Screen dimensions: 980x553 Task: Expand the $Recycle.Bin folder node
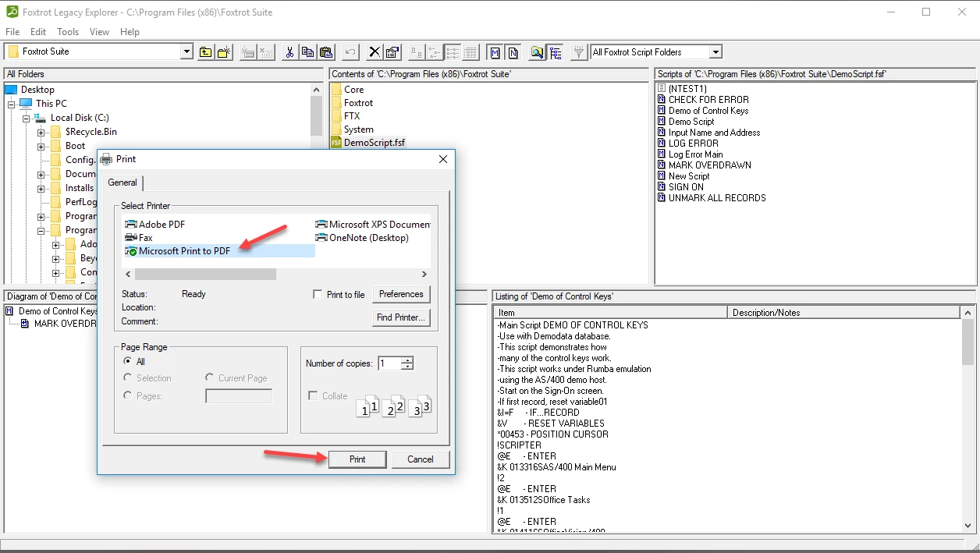point(41,132)
